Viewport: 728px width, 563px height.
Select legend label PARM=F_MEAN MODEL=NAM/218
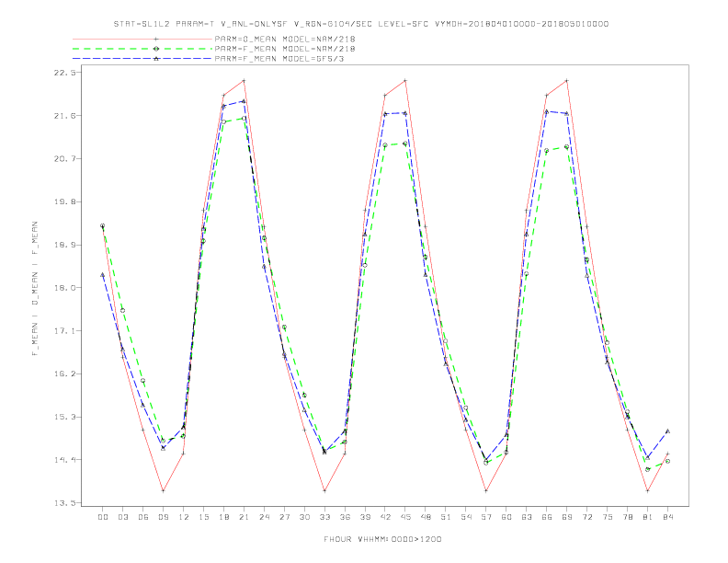[x=285, y=49]
